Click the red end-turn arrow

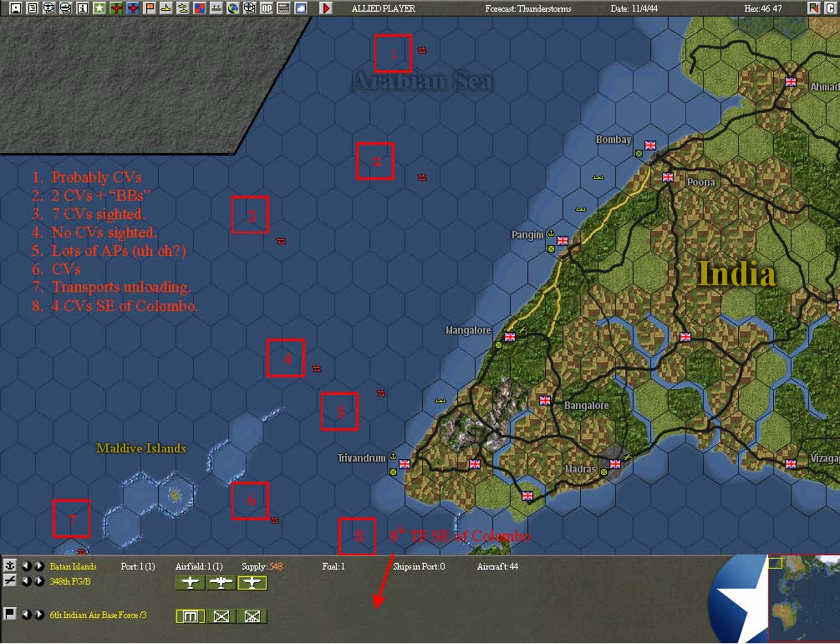coord(326,8)
